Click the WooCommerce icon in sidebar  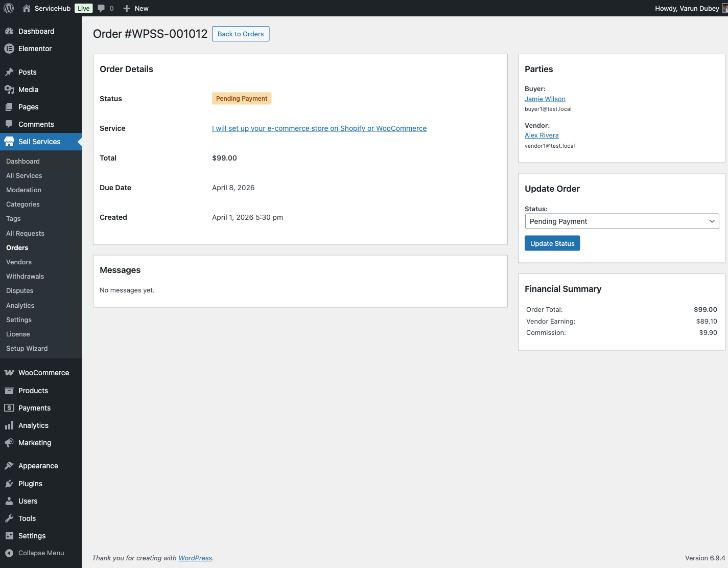(x=9, y=373)
